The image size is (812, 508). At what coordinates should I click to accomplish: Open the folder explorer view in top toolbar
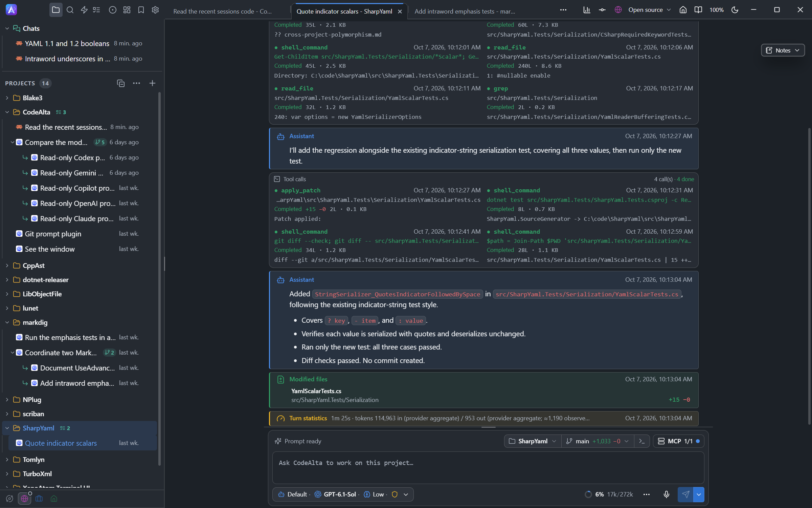[56, 10]
